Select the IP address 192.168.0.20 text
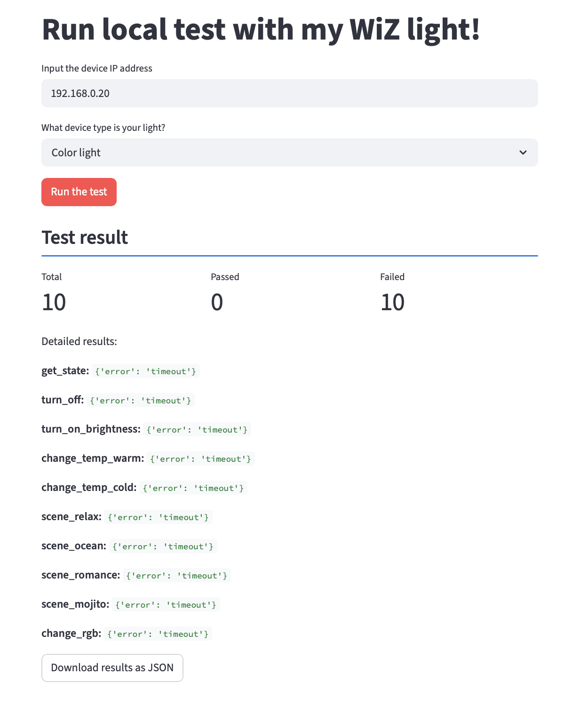The height and width of the screenshot is (707, 588). coord(80,93)
